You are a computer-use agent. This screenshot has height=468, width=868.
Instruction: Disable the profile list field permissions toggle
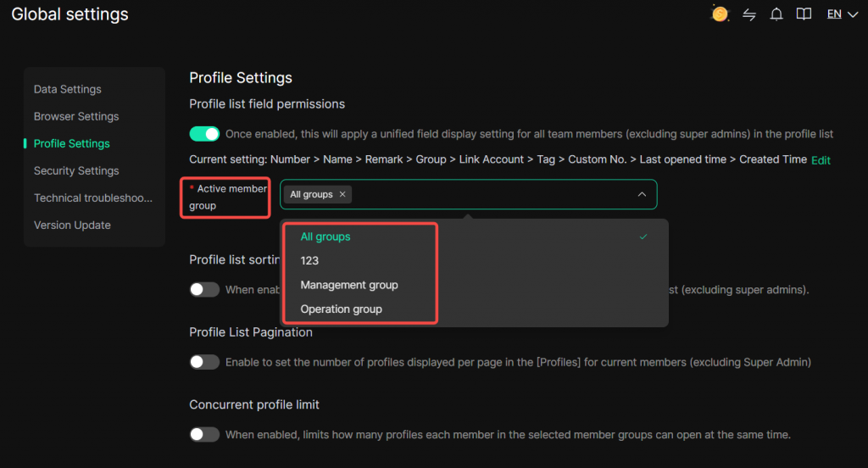click(204, 134)
